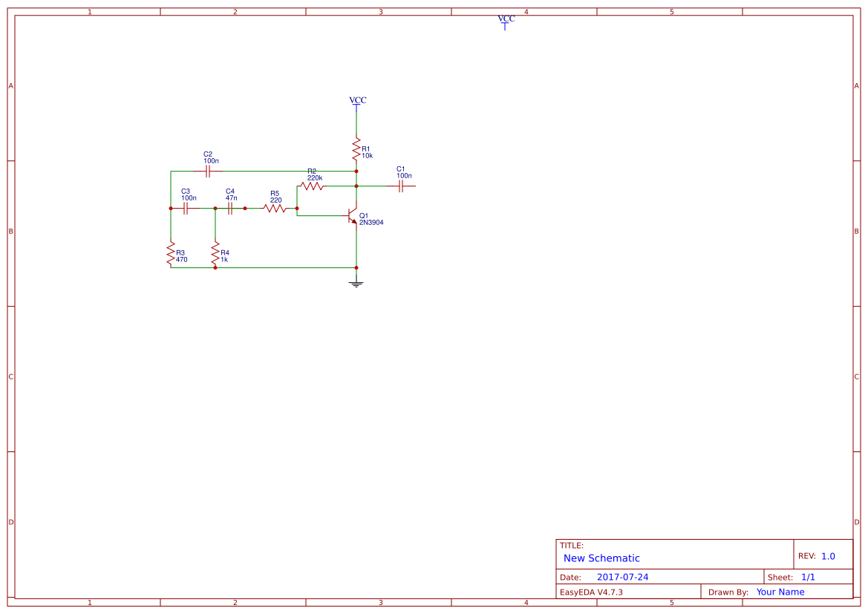Click the date 2017-07-24 field
The height and width of the screenshot is (614, 868).
[624, 576]
